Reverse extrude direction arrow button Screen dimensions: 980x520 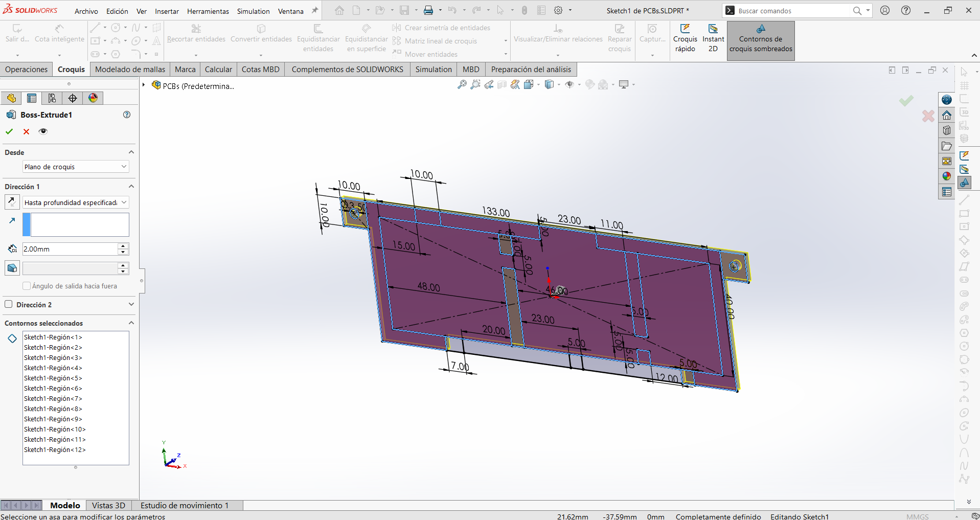12,202
